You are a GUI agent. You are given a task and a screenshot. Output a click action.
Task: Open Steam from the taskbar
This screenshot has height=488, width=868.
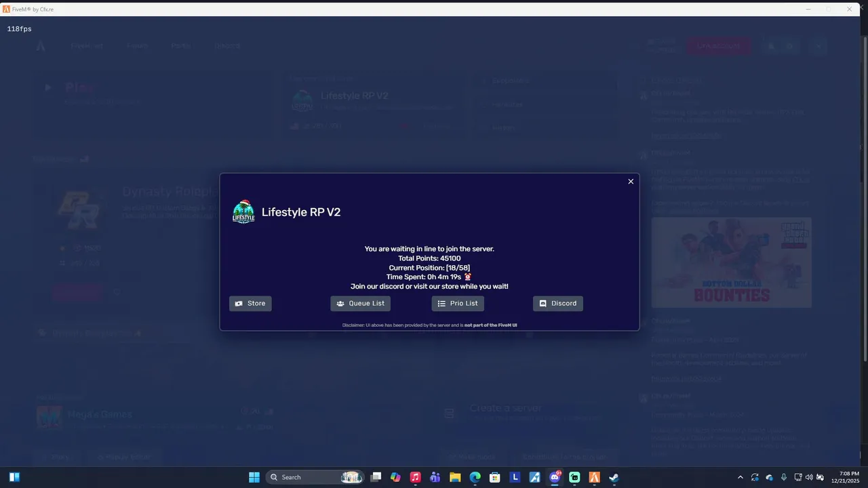coord(614,477)
